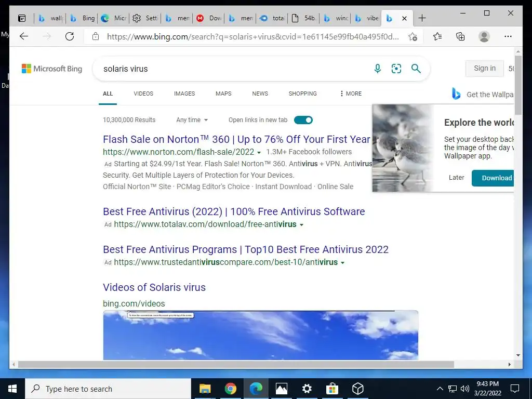Open Microsoft Store from taskbar

pos(332,389)
